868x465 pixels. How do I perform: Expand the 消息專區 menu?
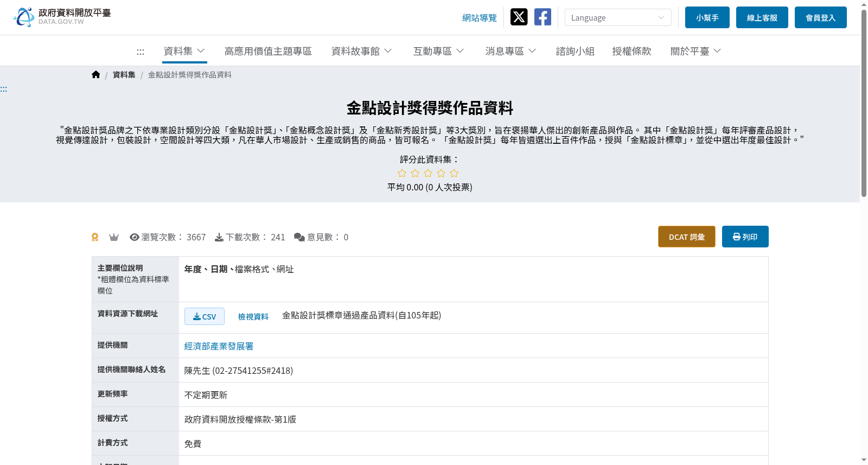click(510, 51)
